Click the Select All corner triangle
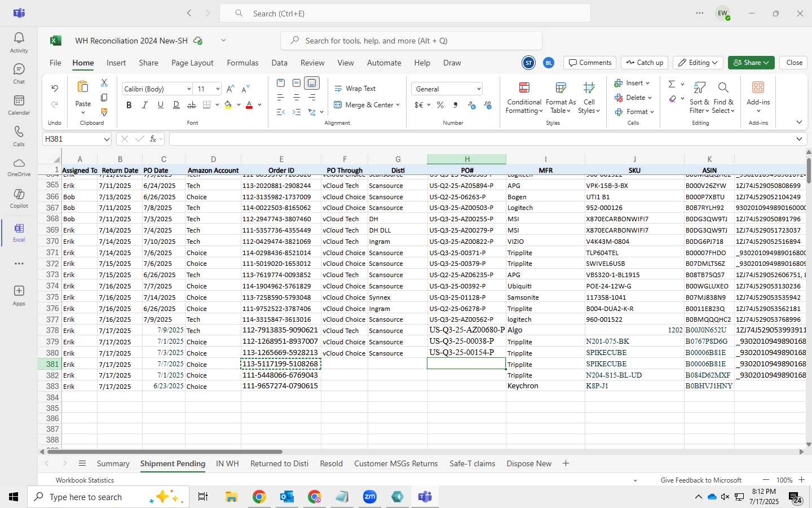The width and height of the screenshot is (812, 508). click(x=56, y=160)
